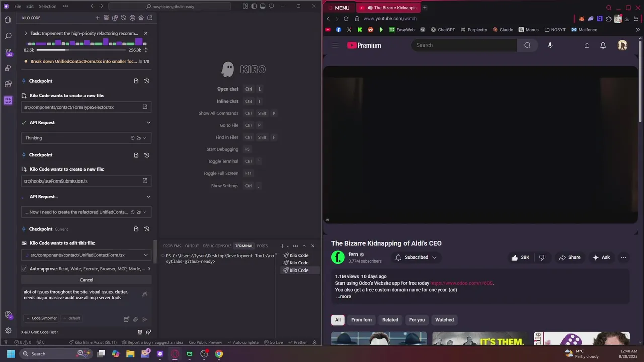Toggle Autocomplete in the status bar
Screen dimensions: 644x362
tap(243, 342)
